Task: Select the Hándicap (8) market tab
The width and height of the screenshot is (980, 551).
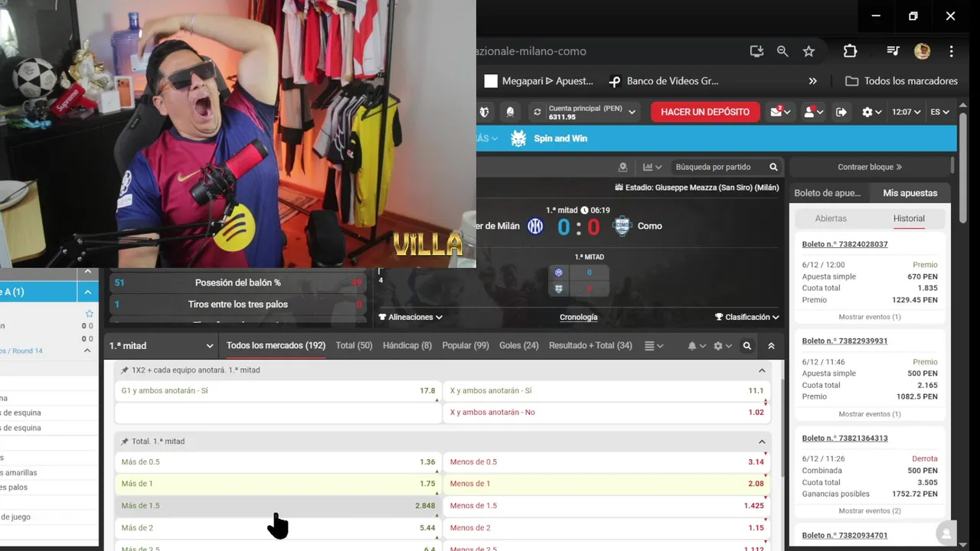Action: coord(407,346)
